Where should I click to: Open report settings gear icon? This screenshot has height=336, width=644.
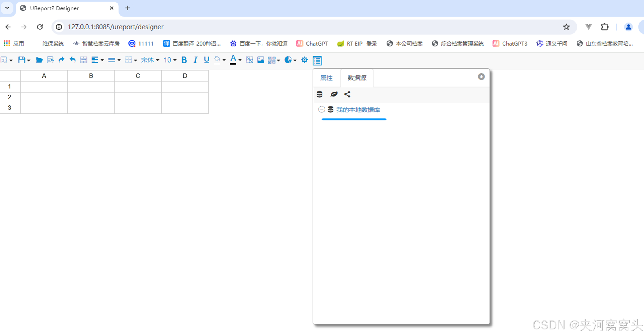click(x=304, y=60)
